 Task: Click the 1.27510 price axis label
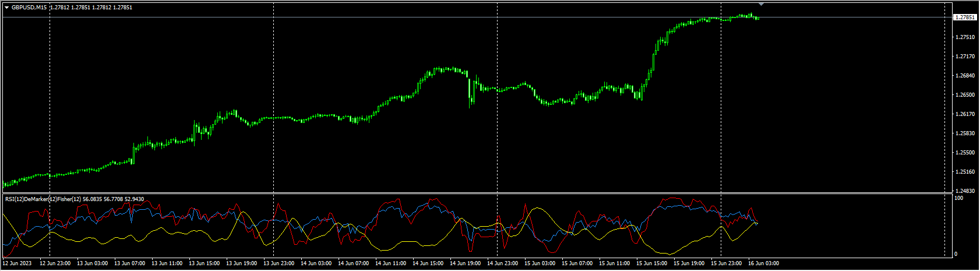point(964,37)
